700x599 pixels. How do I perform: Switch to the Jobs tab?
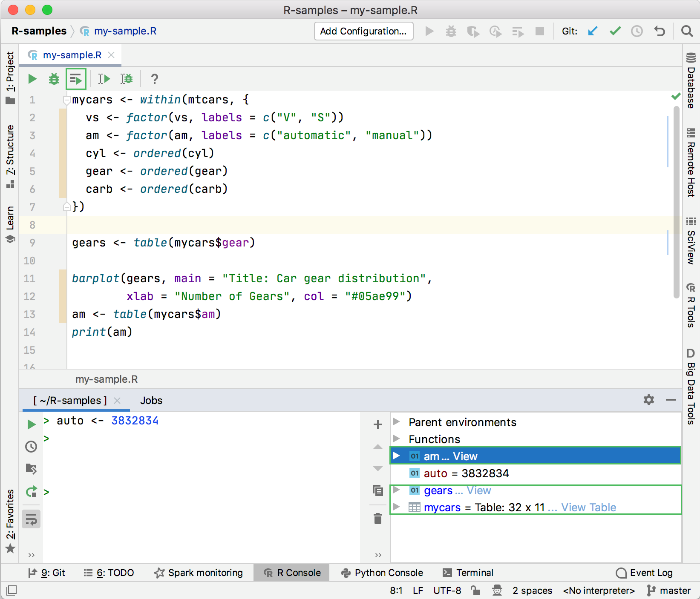[x=151, y=401]
